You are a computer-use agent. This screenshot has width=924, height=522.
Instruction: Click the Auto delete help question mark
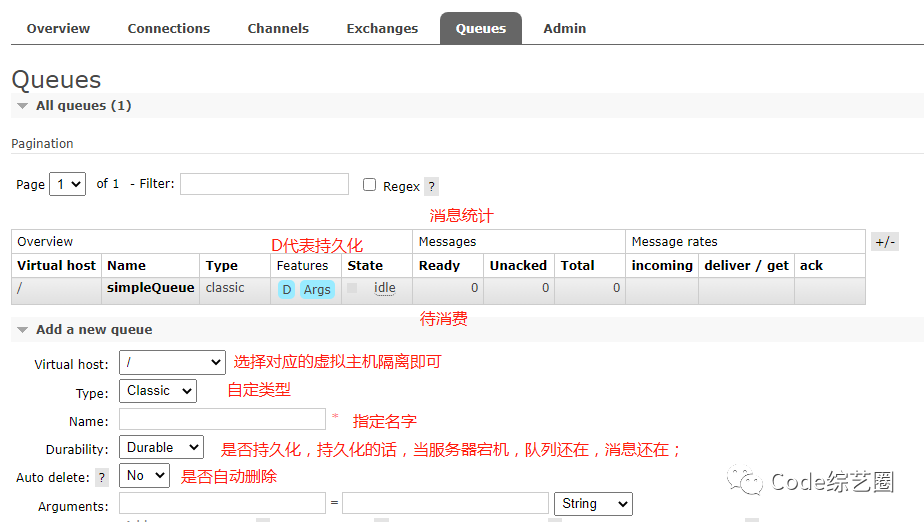(x=101, y=478)
